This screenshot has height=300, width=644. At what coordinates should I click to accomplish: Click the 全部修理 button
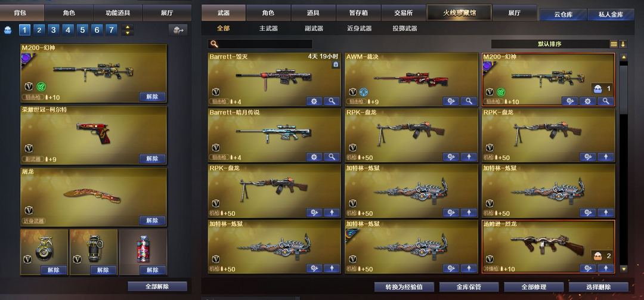534,287
